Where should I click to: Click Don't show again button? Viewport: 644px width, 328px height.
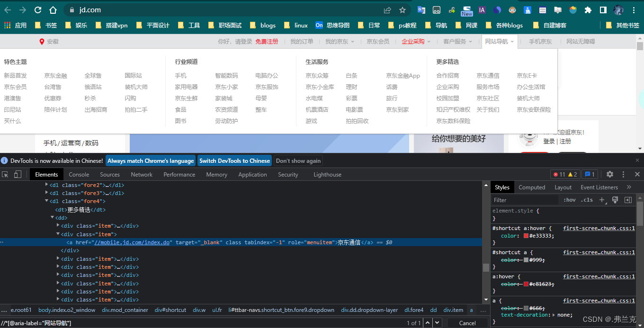(298, 161)
